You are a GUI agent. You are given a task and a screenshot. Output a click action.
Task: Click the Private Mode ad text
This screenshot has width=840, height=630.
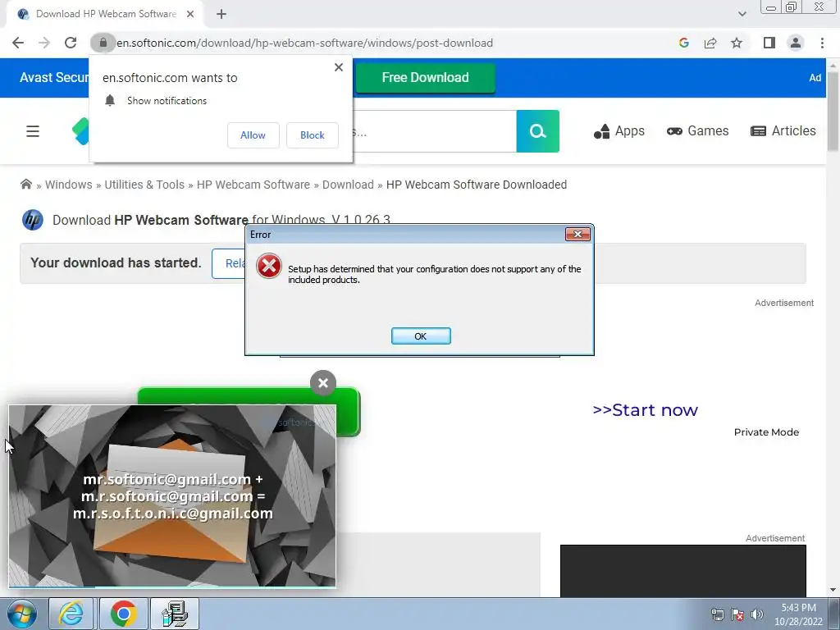coord(766,432)
